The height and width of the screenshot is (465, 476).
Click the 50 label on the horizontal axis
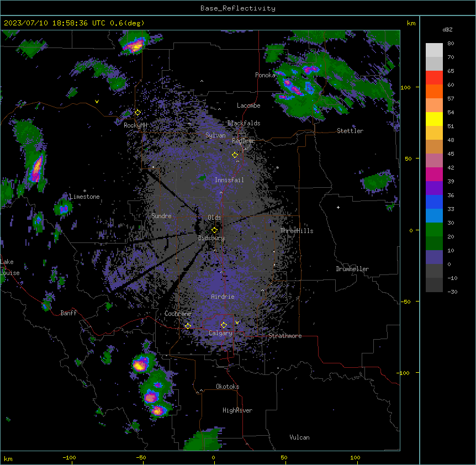coord(284,457)
